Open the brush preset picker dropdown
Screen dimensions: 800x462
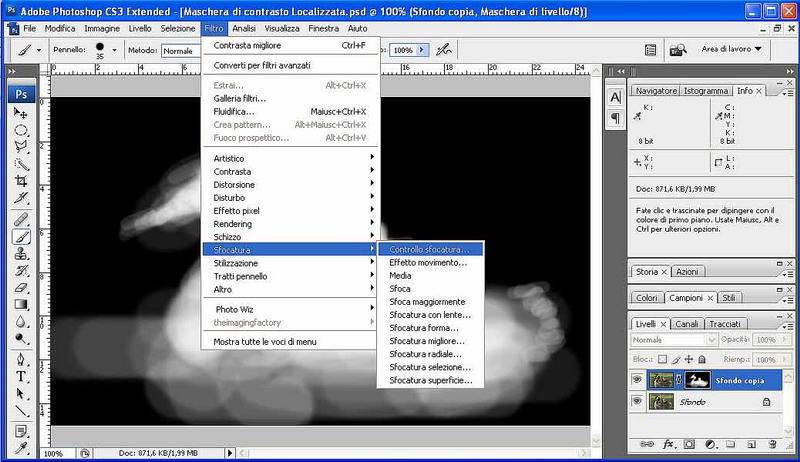[114, 50]
